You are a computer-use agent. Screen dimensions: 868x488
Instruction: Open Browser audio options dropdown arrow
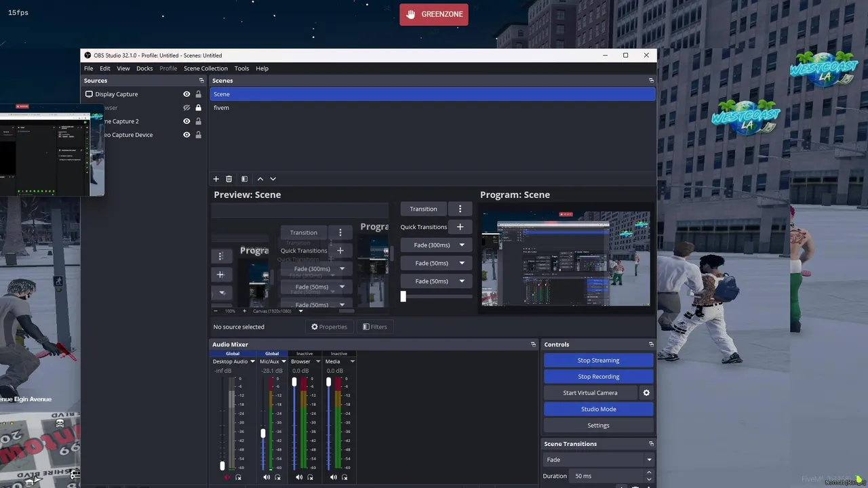point(317,362)
